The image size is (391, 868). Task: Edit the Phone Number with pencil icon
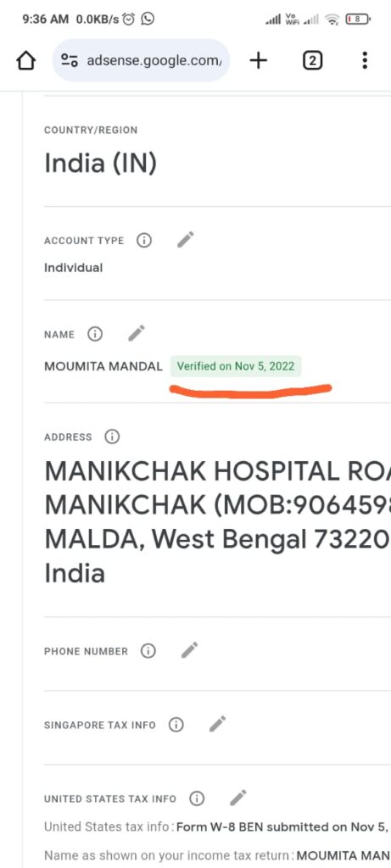point(189,650)
